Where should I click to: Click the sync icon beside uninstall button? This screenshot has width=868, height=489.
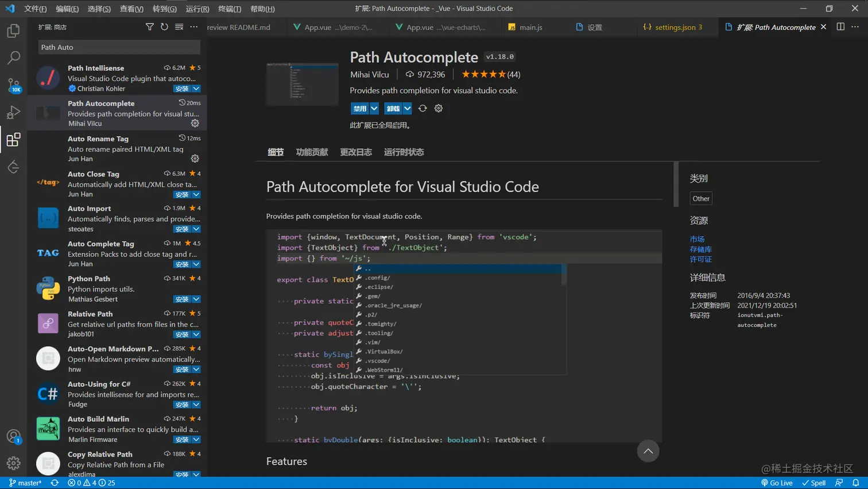click(x=423, y=109)
